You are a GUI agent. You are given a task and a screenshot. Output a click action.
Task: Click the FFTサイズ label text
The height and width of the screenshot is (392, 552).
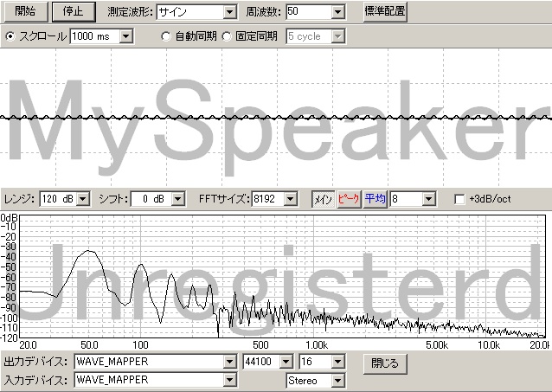pyautogui.click(x=224, y=199)
